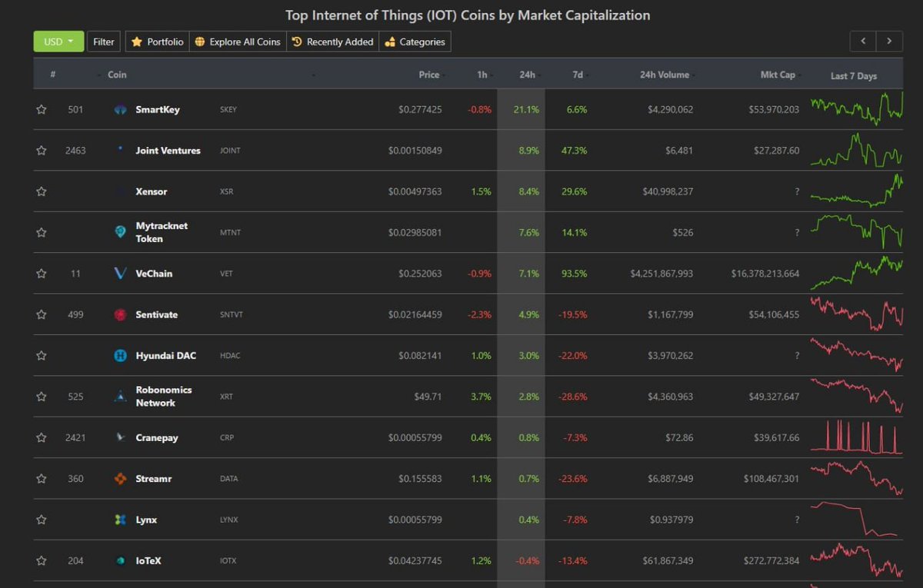Open the Joint Ventures coin link

tap(168, 151)
